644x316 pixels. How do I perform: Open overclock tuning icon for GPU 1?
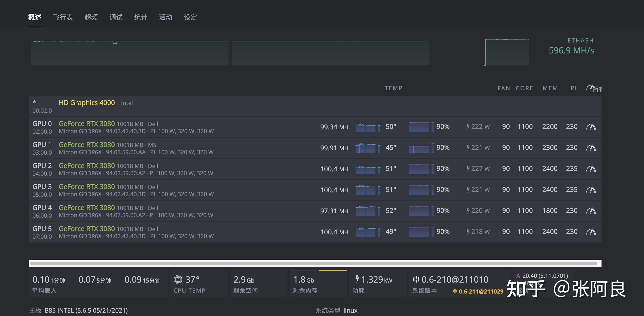pos(591,148)
